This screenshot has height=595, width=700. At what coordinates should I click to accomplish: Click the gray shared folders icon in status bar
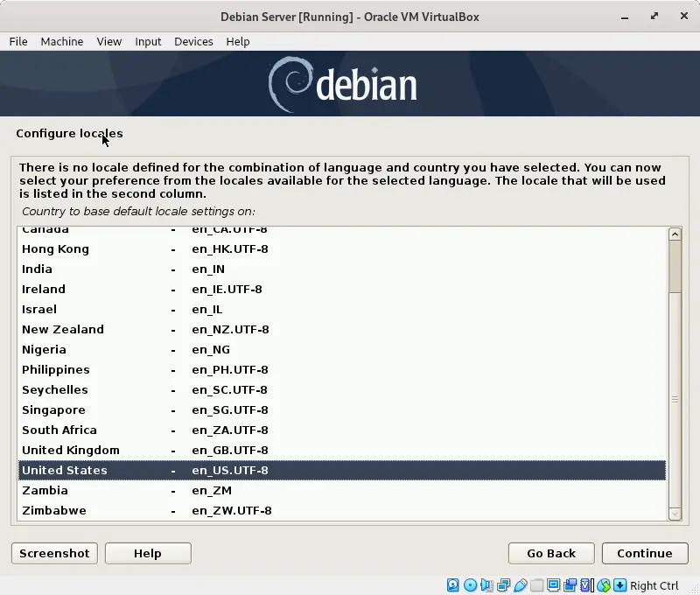tap(537, 584)
